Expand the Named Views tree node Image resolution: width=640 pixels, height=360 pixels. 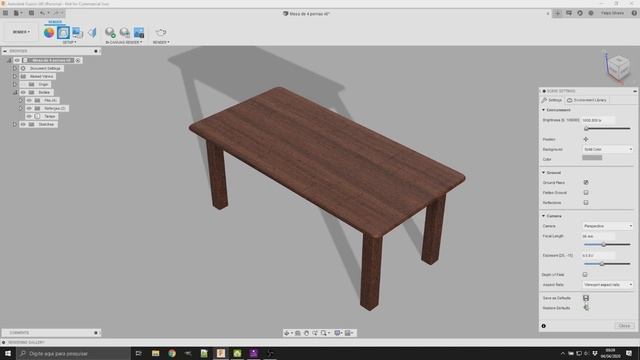[x=15, y=76]
